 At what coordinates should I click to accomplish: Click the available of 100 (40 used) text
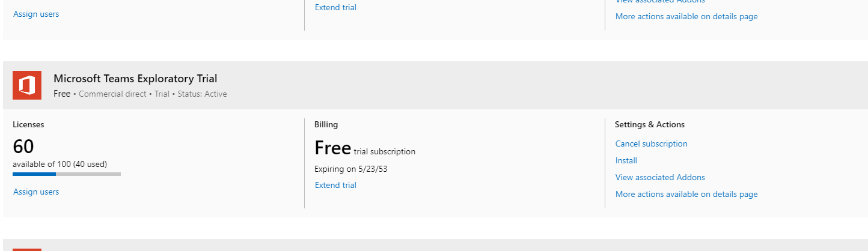click(x=60, y=164)
